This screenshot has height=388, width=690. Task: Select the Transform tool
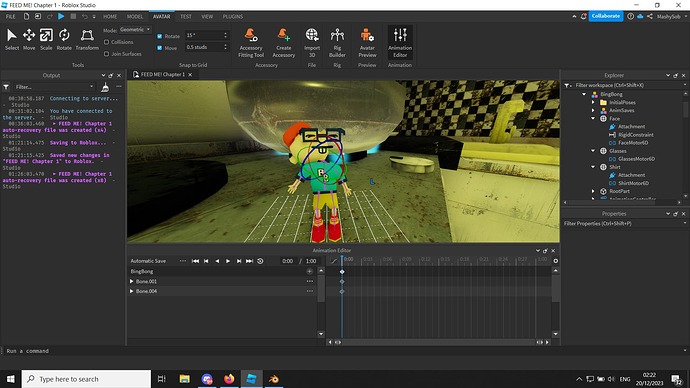(x=87, y=40)
